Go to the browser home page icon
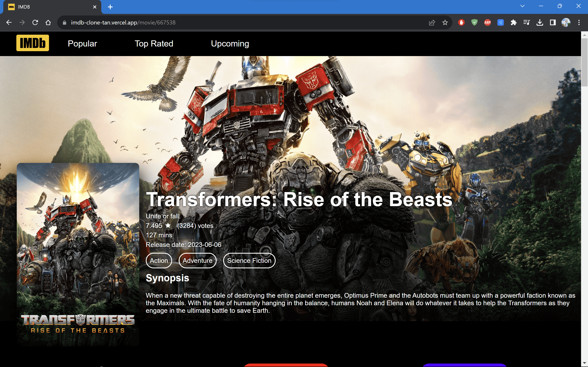Viewport: 588px width, 367px height. [48, 23]
